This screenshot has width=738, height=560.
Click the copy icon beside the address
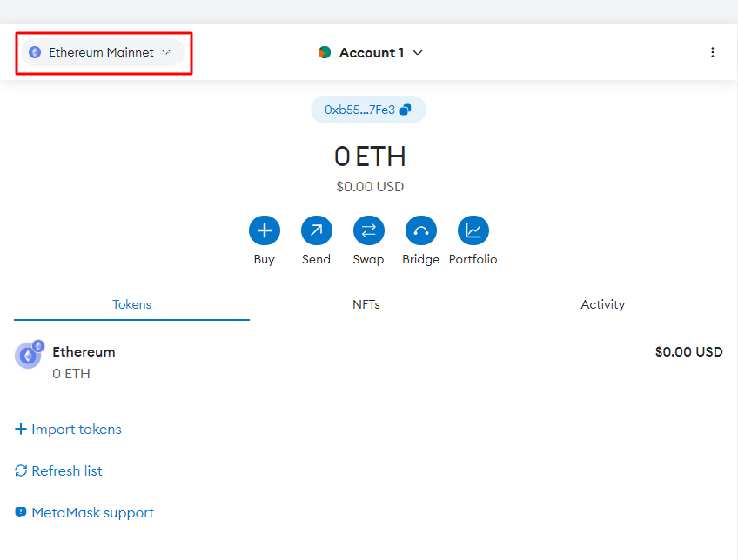coord(406,110)
